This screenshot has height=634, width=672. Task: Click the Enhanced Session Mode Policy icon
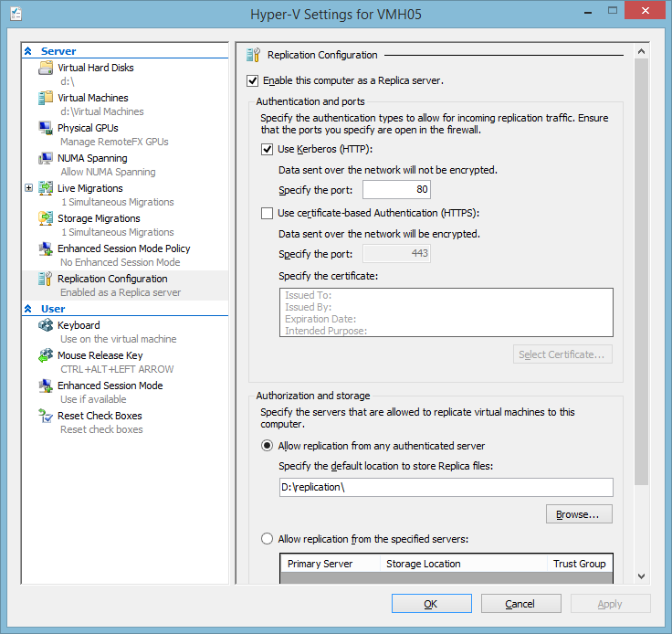tap(46, 249)
